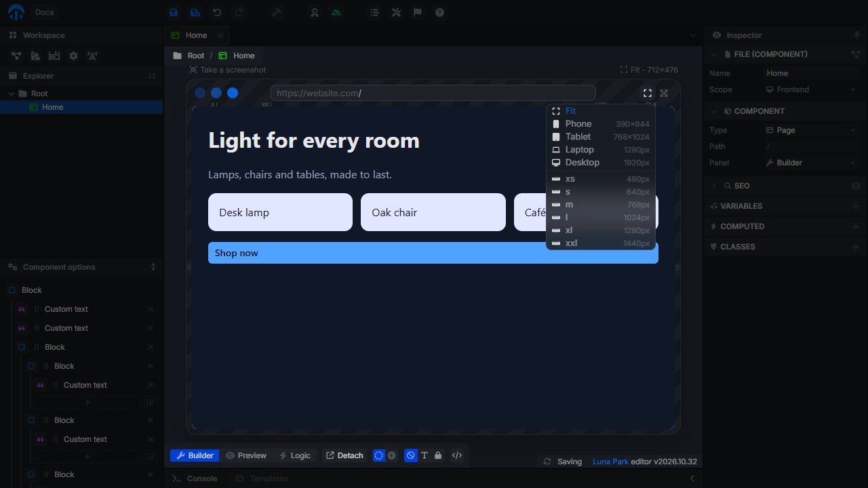Image resolution: width=868 pixels, height=488 pixels.
Task: Open the Scope Frontend dropdown
Action: pos(811,89)
